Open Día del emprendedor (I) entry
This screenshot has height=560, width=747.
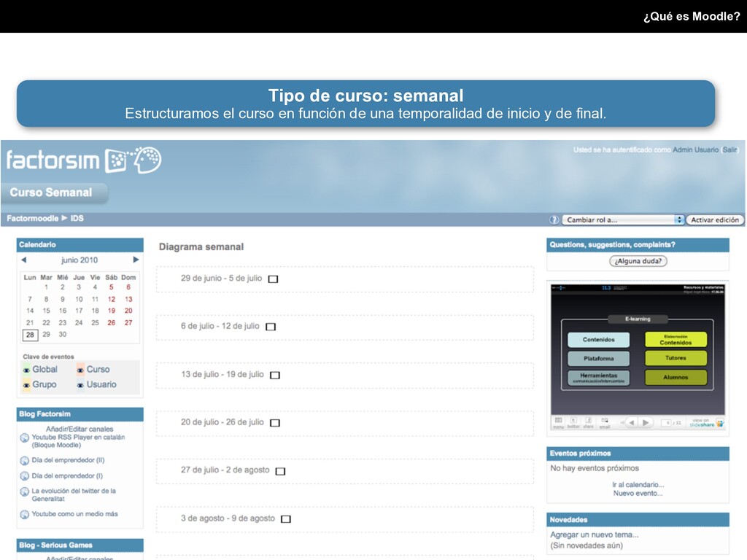pyautogui.click(x=67, y=475)
